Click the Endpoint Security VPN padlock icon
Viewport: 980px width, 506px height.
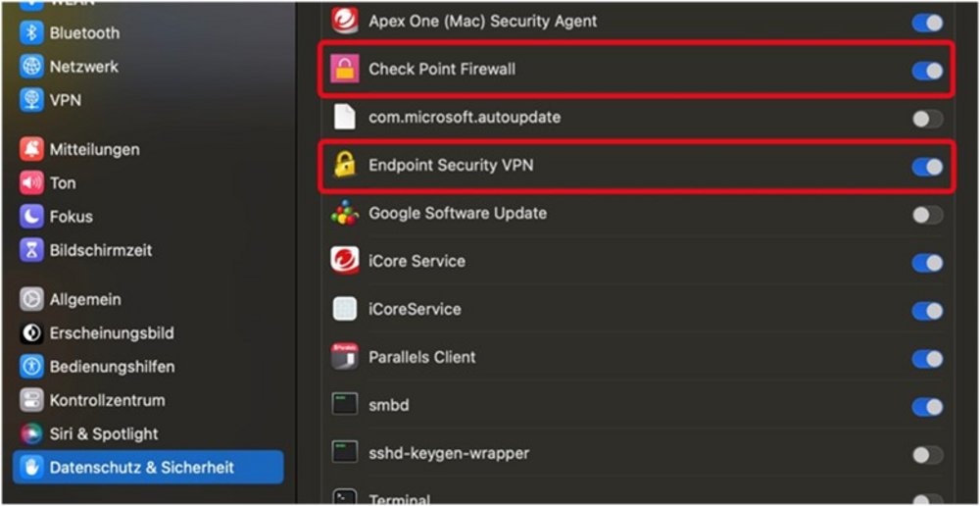(344, 165)
